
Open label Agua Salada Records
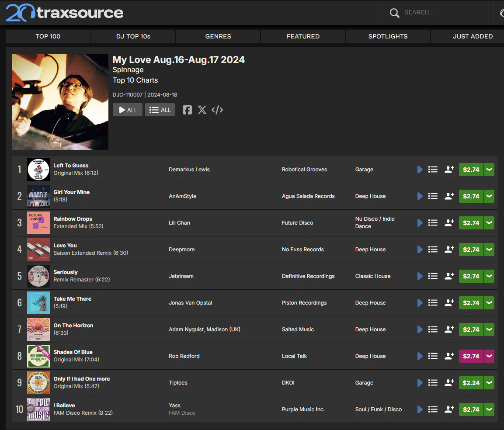point(308,196)
